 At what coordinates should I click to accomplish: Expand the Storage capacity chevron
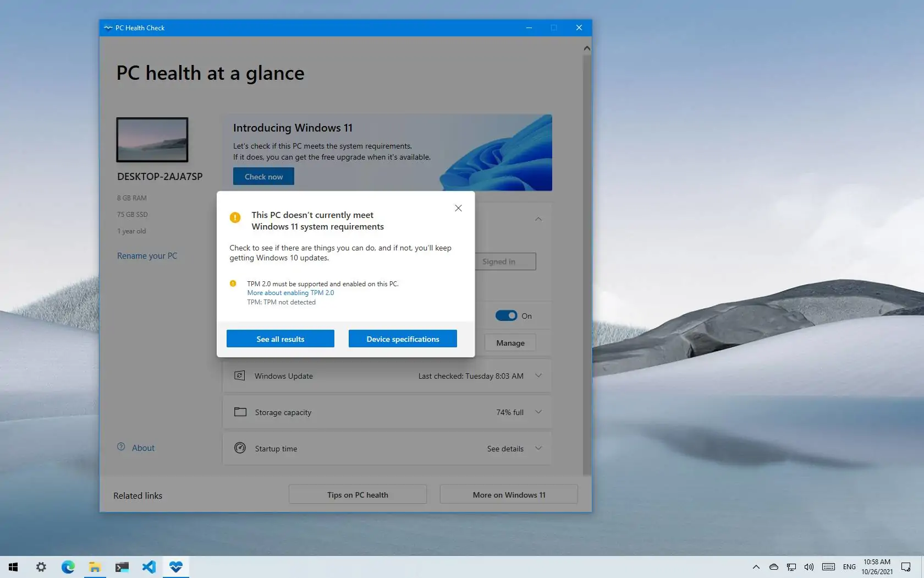pyautogui.click(x=538, y=412)
